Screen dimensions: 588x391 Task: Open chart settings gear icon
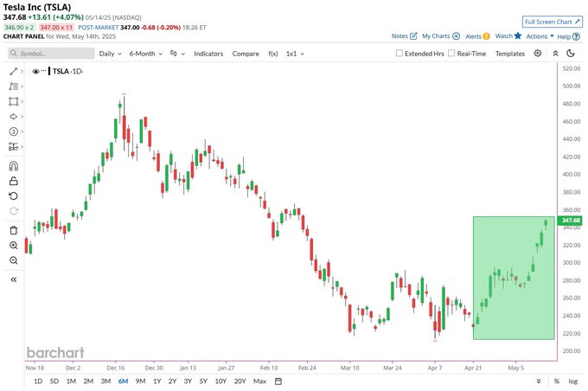click(x=538, y=54)
